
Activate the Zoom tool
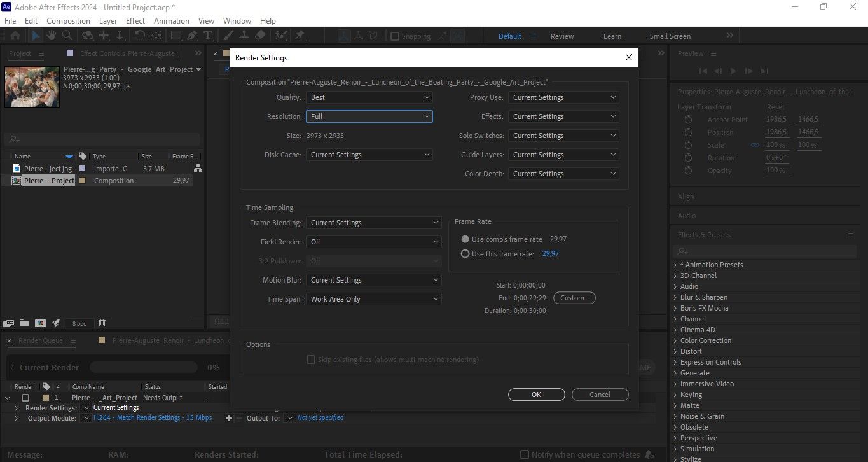66,36
